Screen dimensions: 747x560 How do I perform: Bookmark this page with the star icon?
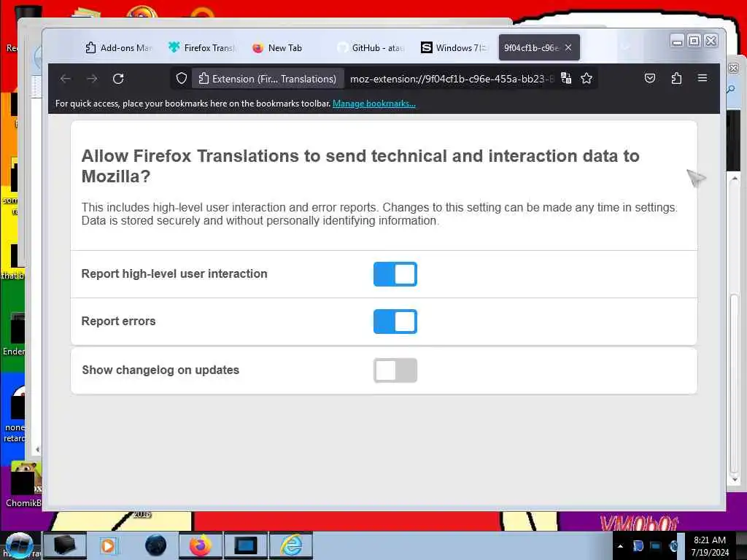coord(587,79)
